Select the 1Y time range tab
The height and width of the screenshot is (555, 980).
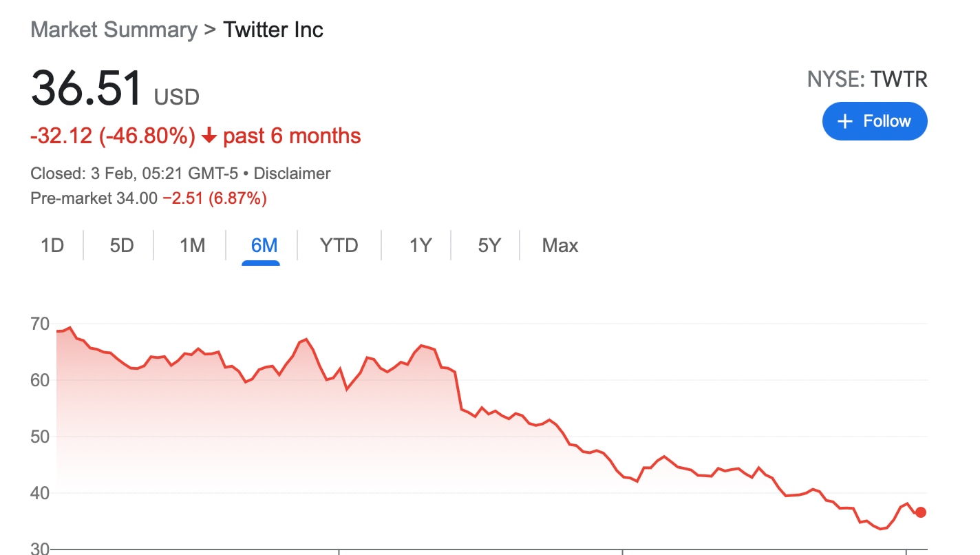(x=420, y=246)
